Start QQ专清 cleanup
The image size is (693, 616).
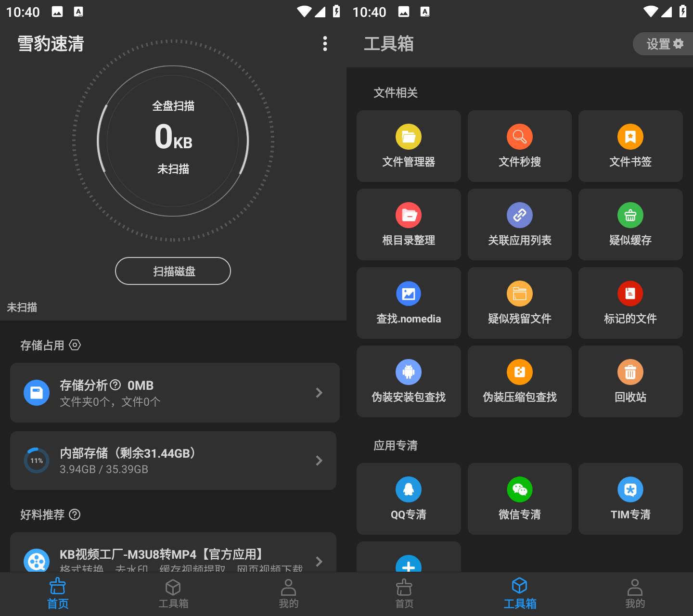tap(409, 499)
